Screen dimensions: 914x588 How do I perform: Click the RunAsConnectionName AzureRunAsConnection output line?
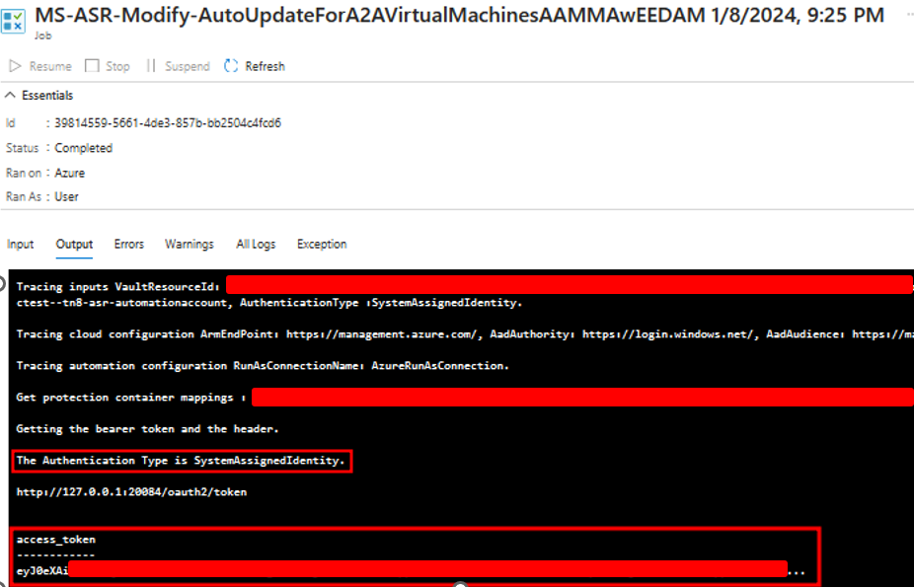tap(263, 365)
